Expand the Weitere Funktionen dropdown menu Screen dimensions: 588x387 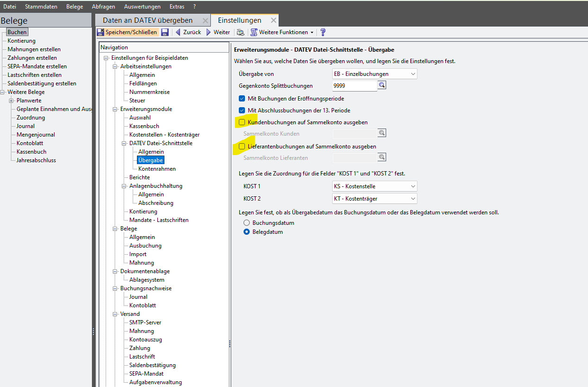[312, 32]
